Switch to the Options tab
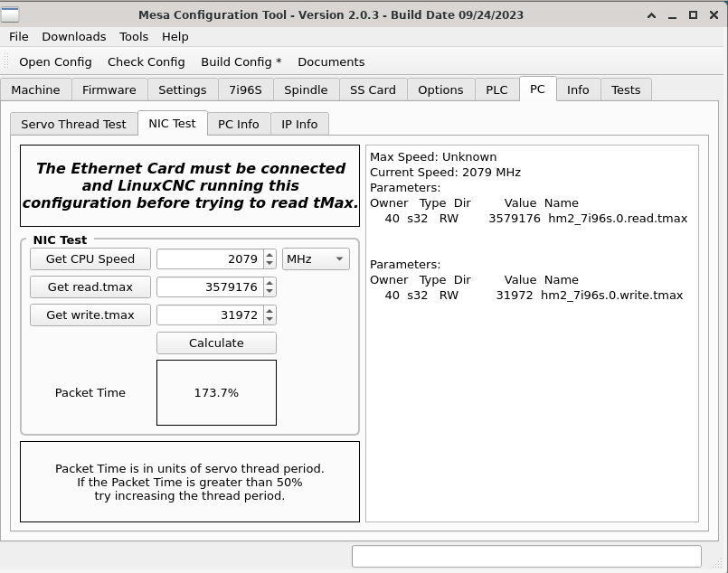The image size is (728, 573). click(440, 89)
